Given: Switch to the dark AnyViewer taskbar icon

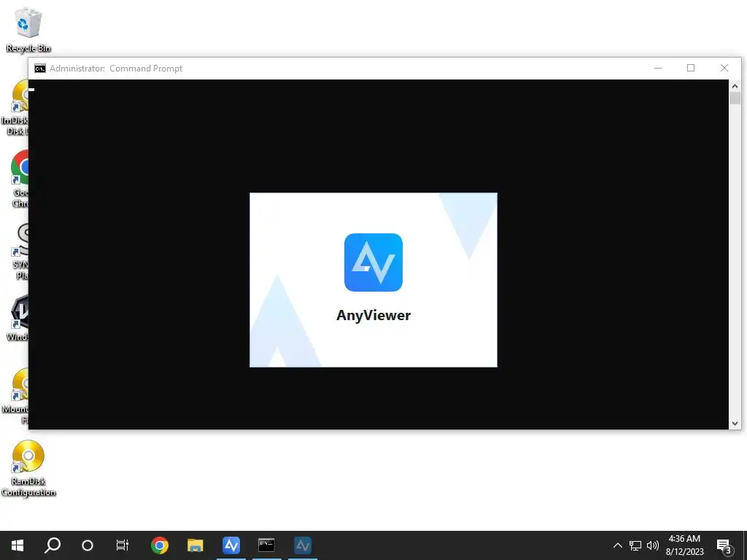Looking at the screenshot, I should [x=303, y=545].
